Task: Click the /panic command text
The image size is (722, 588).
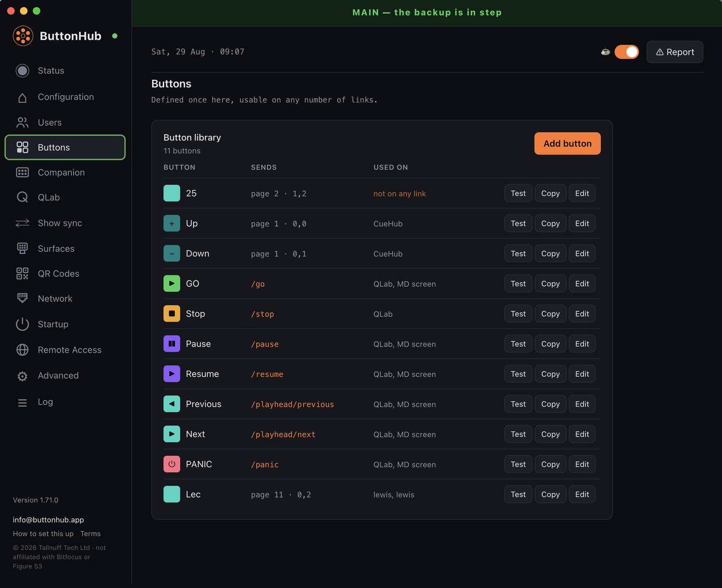Action: tap(265, 464)
